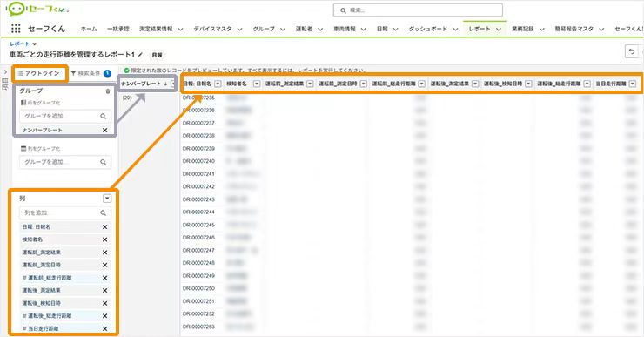Click the レポート breadcrumb link
The image size is (644, 337).
[x=20, y=44]
